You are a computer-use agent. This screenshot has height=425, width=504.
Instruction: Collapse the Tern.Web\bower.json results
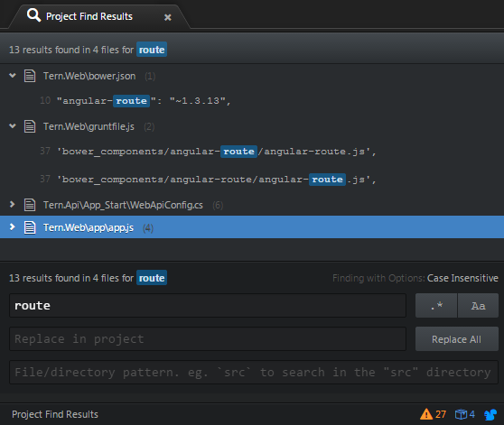[13, 76]
